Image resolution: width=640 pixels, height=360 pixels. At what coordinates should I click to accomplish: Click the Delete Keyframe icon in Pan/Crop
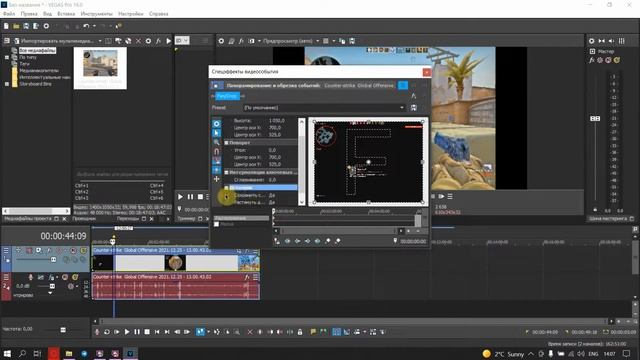click(338, 241)
